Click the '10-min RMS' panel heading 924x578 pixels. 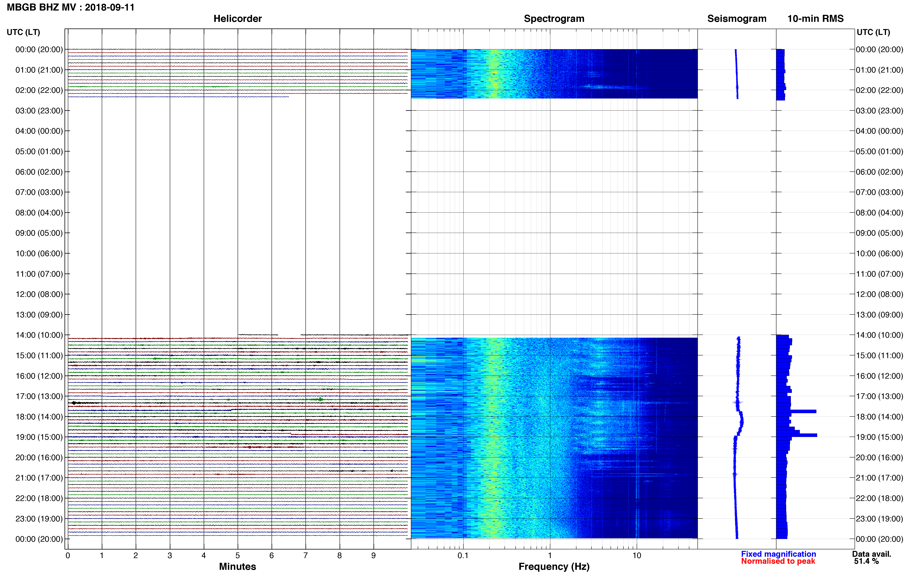[816, 19]
